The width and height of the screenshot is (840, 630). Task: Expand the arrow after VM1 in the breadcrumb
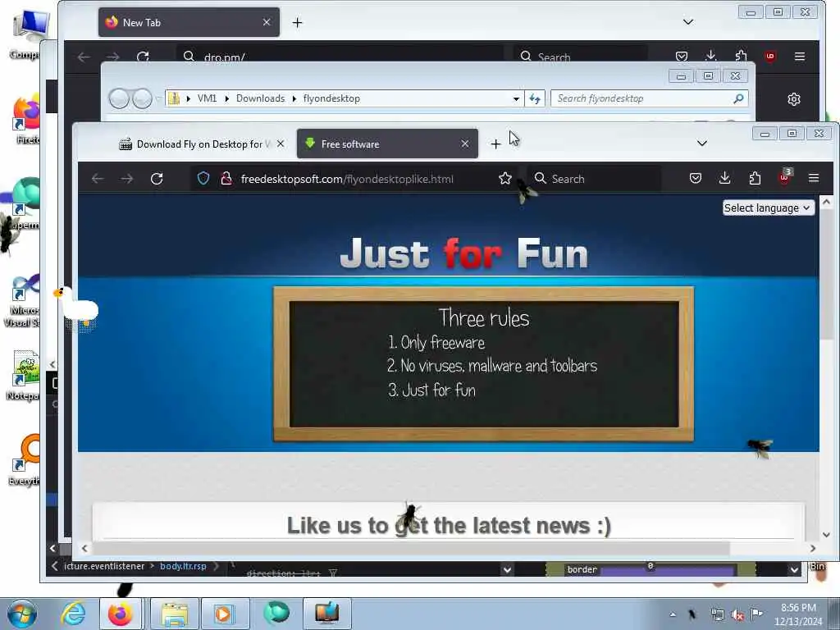click(226, 98)
